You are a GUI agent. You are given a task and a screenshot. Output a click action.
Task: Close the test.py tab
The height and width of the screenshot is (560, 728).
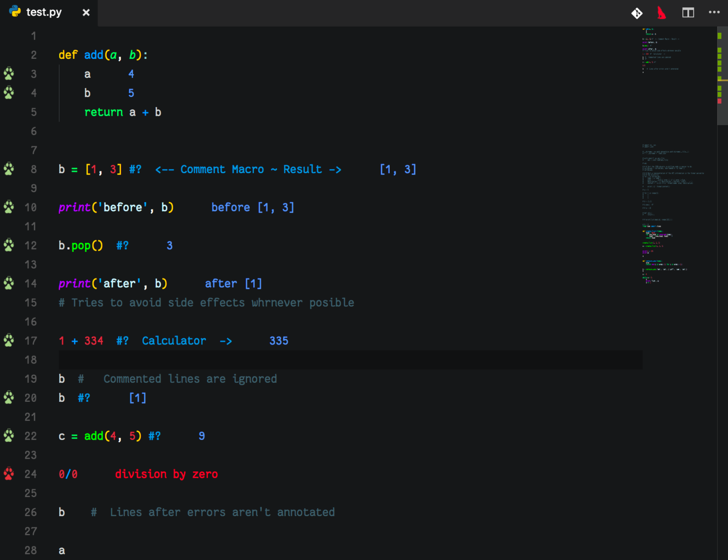(x=86, y=12)
